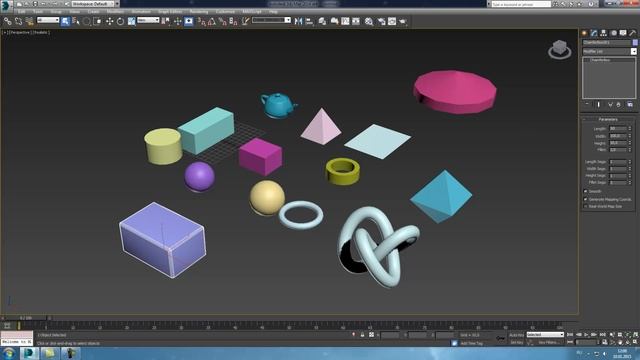Click the Select and Manipulate tool
This screenshot has width=640, height=360.
point(178,21)
